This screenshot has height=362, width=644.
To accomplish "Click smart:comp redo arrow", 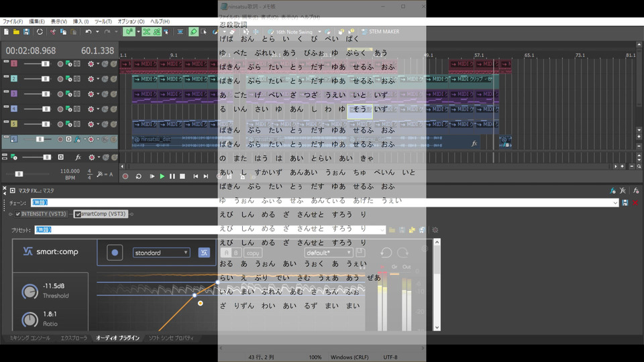I will click(x=402, y=253).
